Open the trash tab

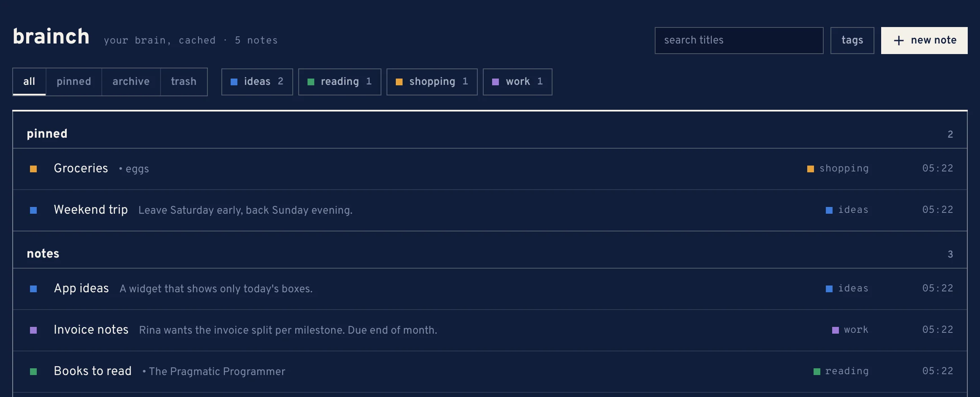click(x=184, y=82)
